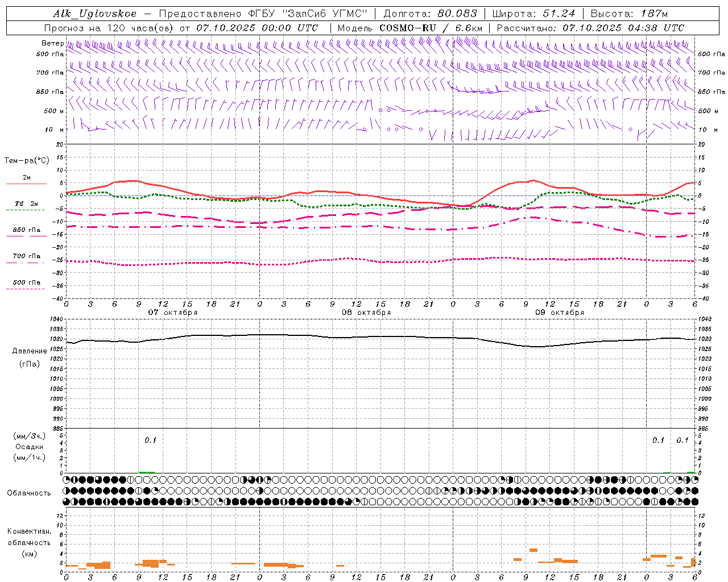Click the left-side '10 м' wind level label
The height and width of the screenshot is (582, 728).
pyautogui.click(x=55, y=130)
